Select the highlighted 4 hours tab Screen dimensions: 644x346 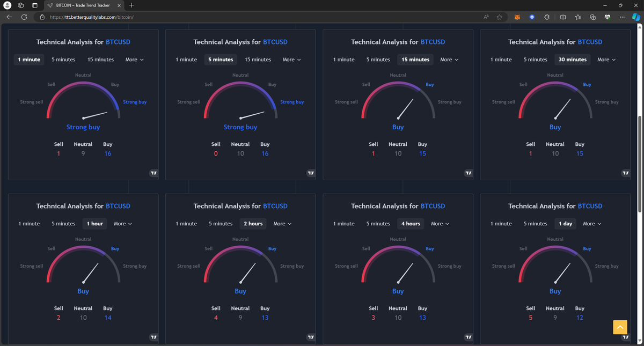click(411, 224)
